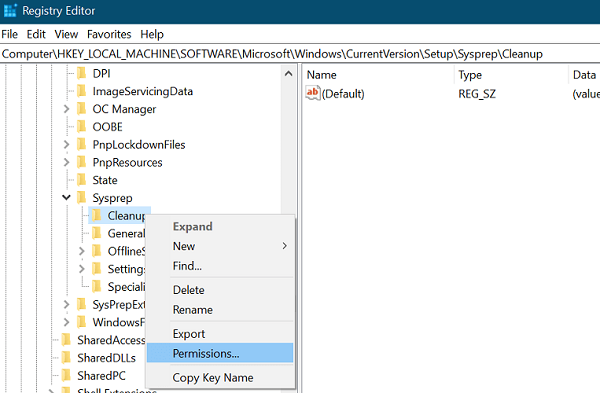Click the Registry Editor app icon in title bar

tap(10, 10)
